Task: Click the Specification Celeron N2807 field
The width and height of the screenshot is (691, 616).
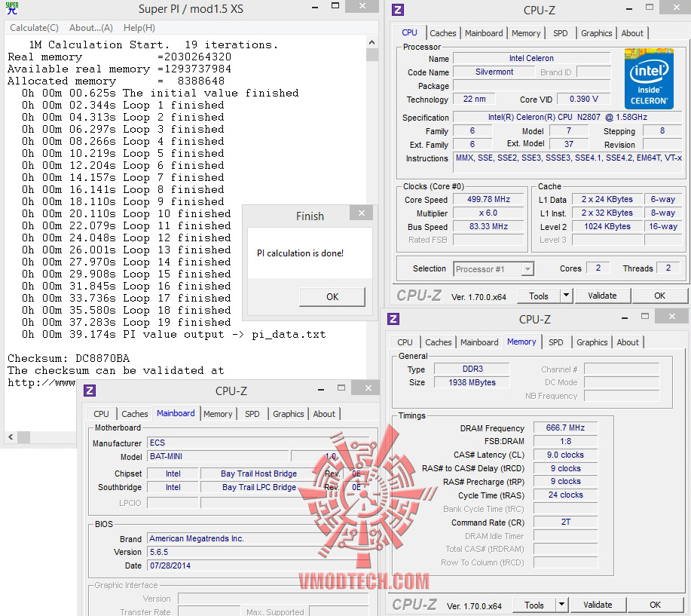Action: click(x=567, y=117)
